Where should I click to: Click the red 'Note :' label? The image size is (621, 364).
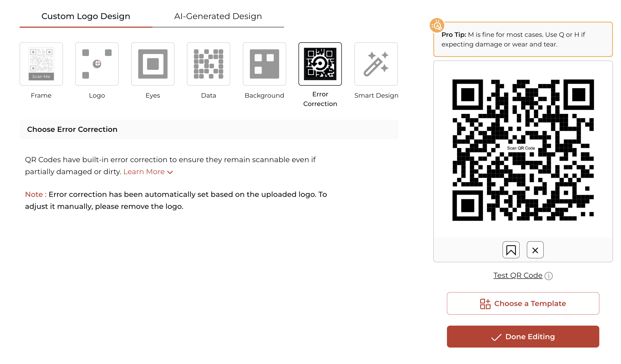click(36, 195)
